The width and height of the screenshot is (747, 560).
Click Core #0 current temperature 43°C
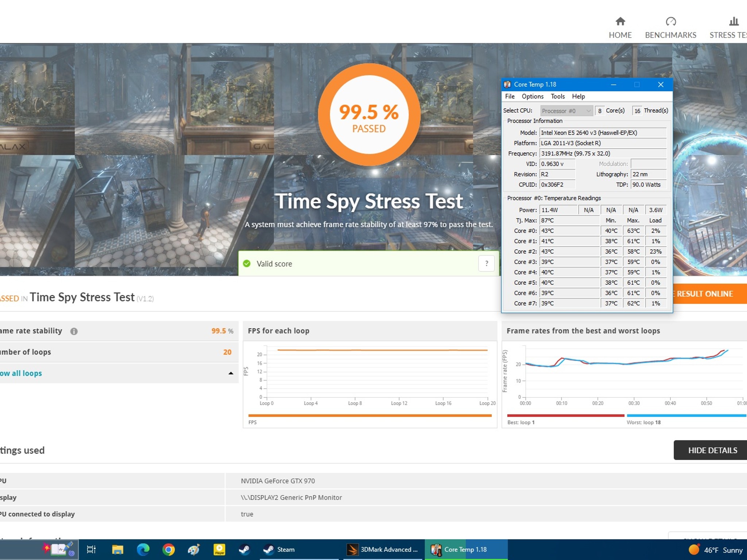(x=569, y=231)
